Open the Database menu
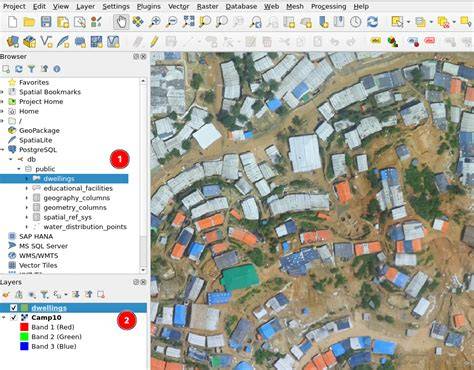 [x=241, y=6]
